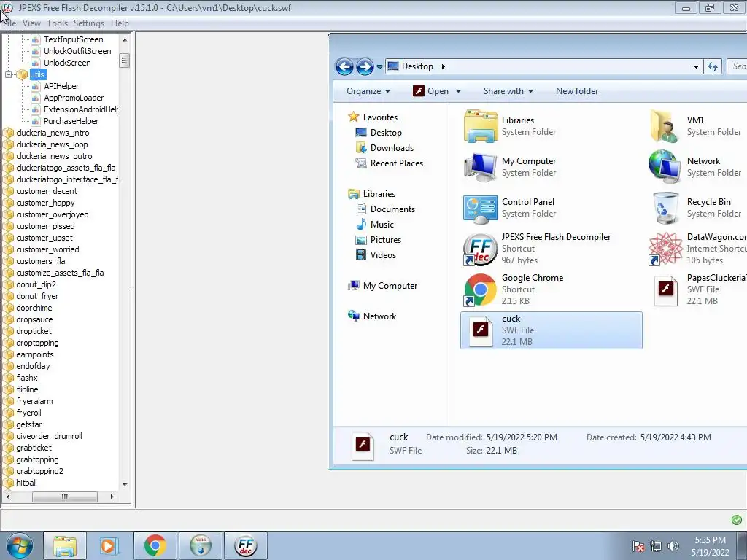Viewport: 747px width, 560px height.
Task: Select Network in navigation pane
Action: coord(379,316)
